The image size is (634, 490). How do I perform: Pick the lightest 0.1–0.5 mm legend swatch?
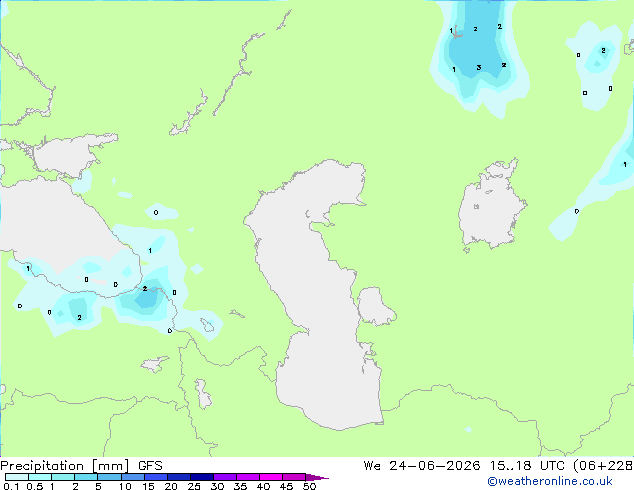[x=17, y=477]
